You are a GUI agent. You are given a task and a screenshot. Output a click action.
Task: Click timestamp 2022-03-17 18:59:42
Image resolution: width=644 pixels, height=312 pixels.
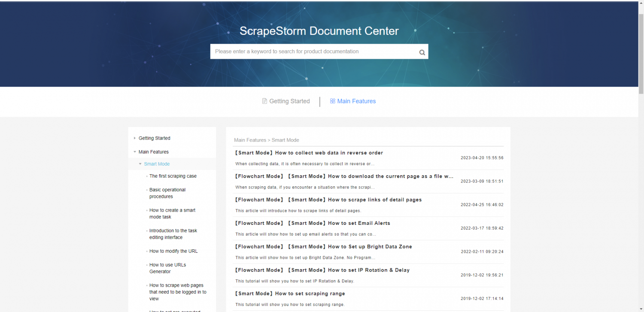click(482, 228)
